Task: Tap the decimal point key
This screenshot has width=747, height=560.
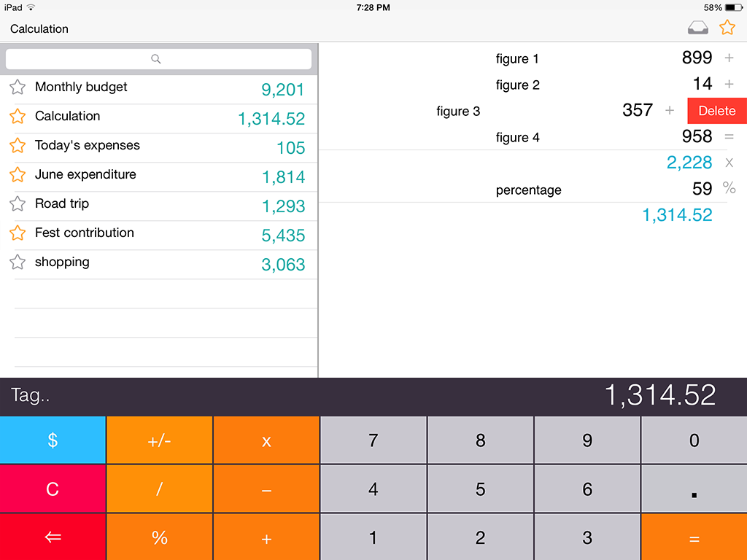Action: point(694,489)
